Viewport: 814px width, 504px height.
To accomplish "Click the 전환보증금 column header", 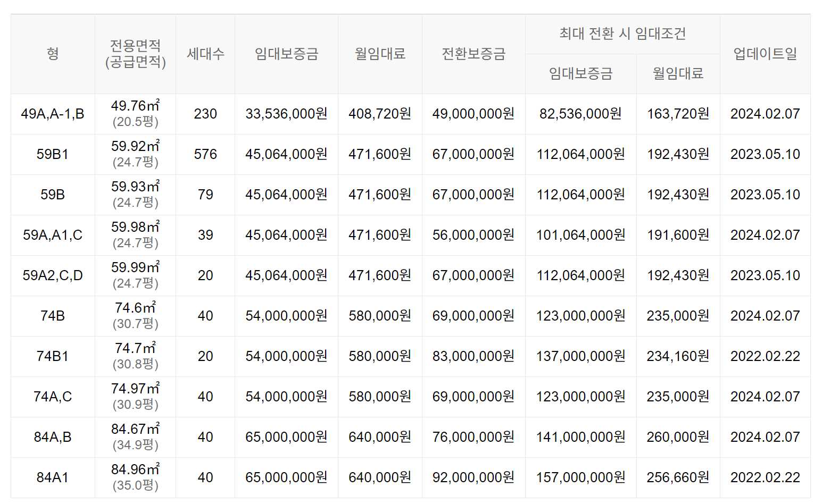I will coord(474,54).
